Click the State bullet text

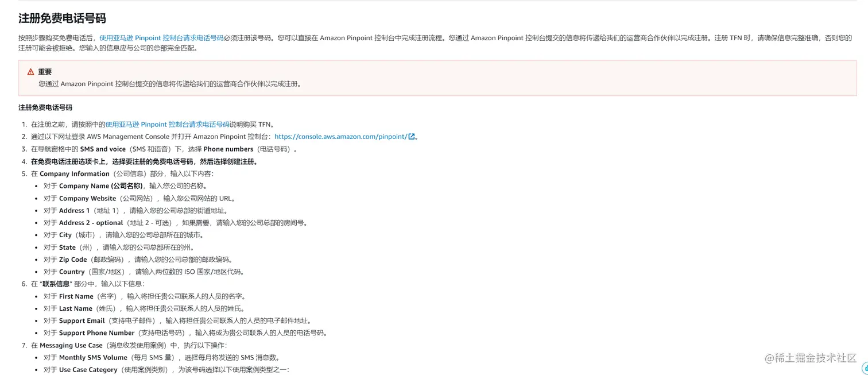point(118,247)
